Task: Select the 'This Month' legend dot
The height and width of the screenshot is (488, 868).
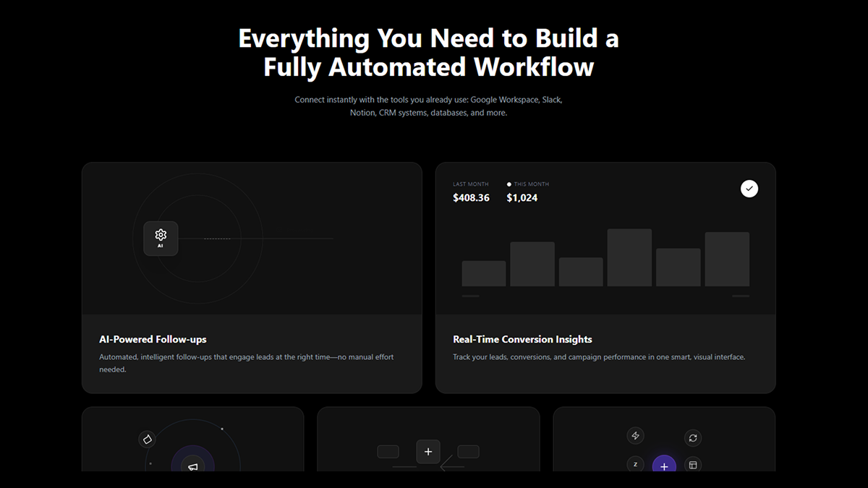Action: 509,184
